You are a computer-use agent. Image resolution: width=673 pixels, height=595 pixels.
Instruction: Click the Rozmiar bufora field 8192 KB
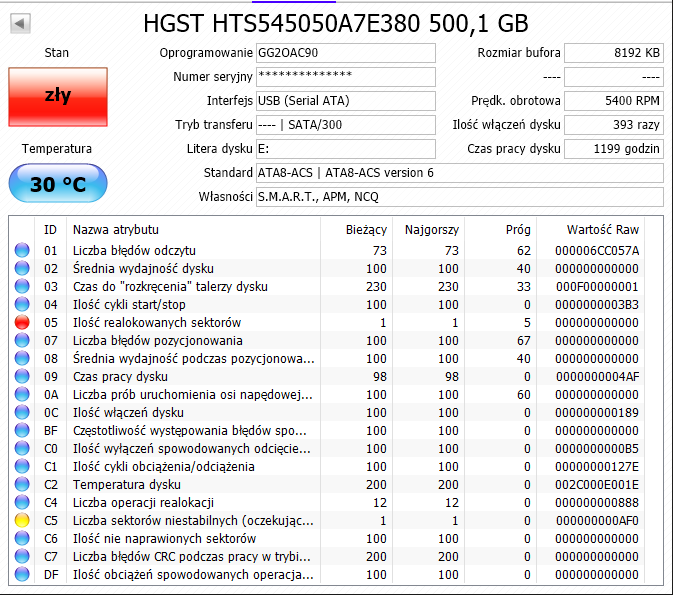(x=614, y=53)
